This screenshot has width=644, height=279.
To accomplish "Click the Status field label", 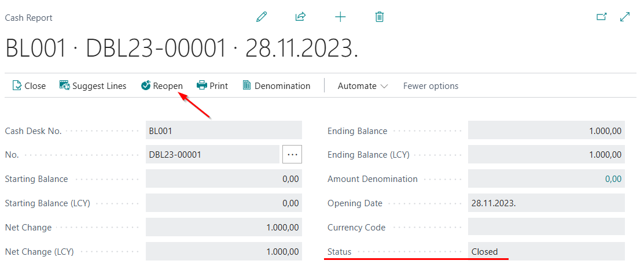I will 339,251.
